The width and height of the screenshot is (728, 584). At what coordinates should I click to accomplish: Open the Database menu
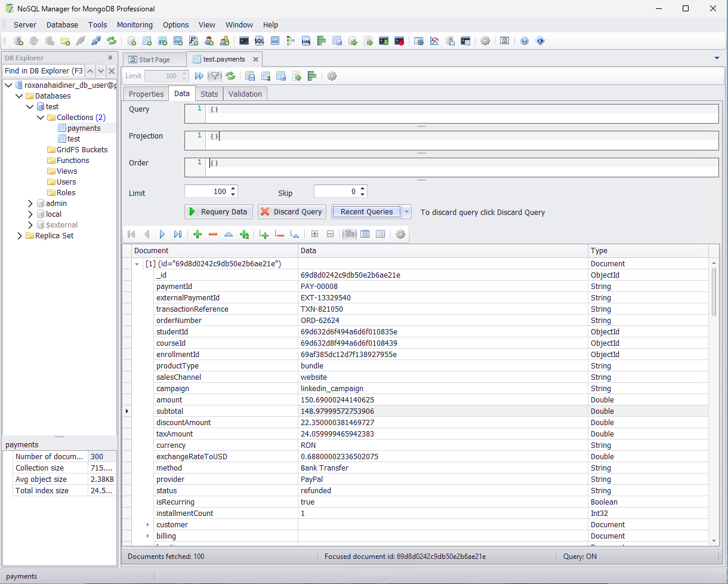62,24
